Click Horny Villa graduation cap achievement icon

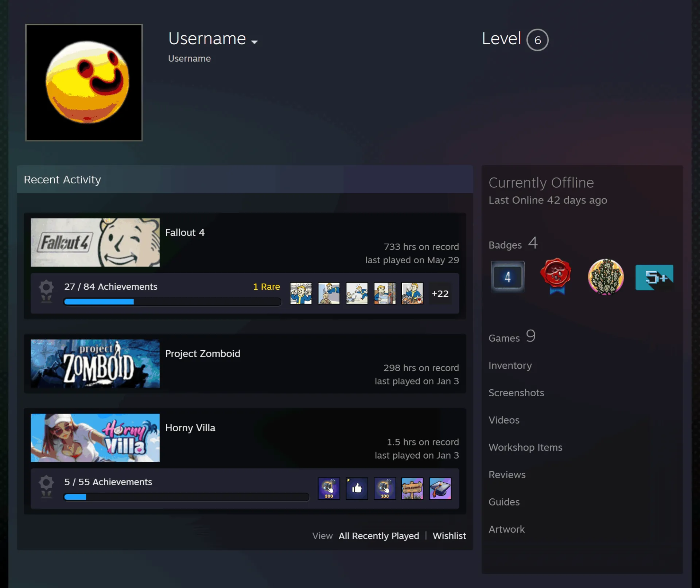[440, 488]
